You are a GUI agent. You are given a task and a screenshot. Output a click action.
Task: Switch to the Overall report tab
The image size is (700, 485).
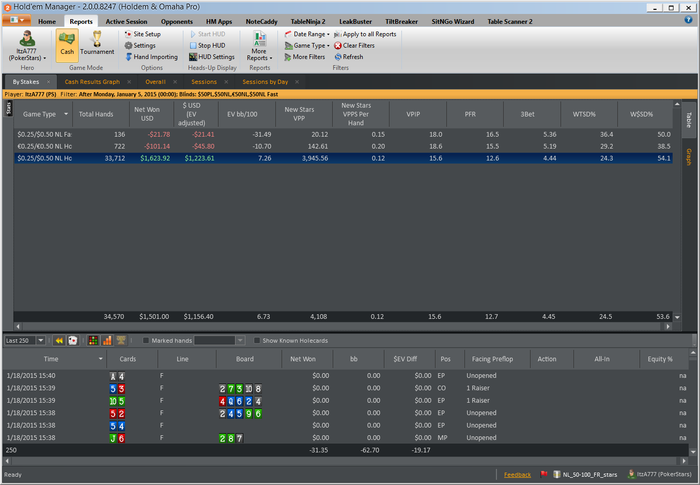tap(155, 82)
